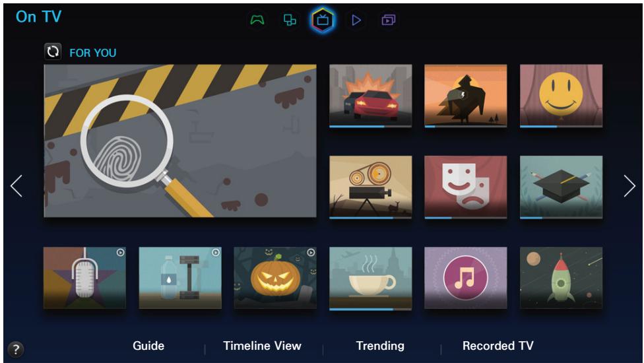Open the play triangle panel icon
The image size is (644, 363).
click(356, 20)
